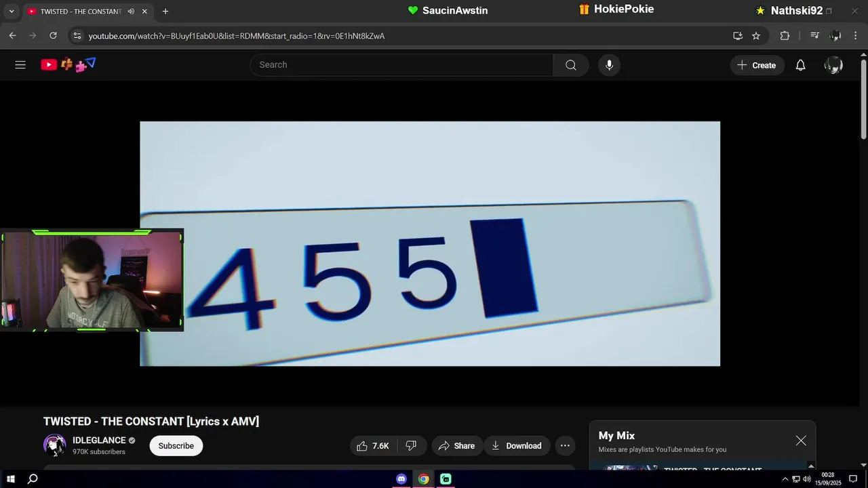This screenshot has height=488, width=868.
Task: Click the video player frame
Action: pyautogui.click(x=430, y=244)
